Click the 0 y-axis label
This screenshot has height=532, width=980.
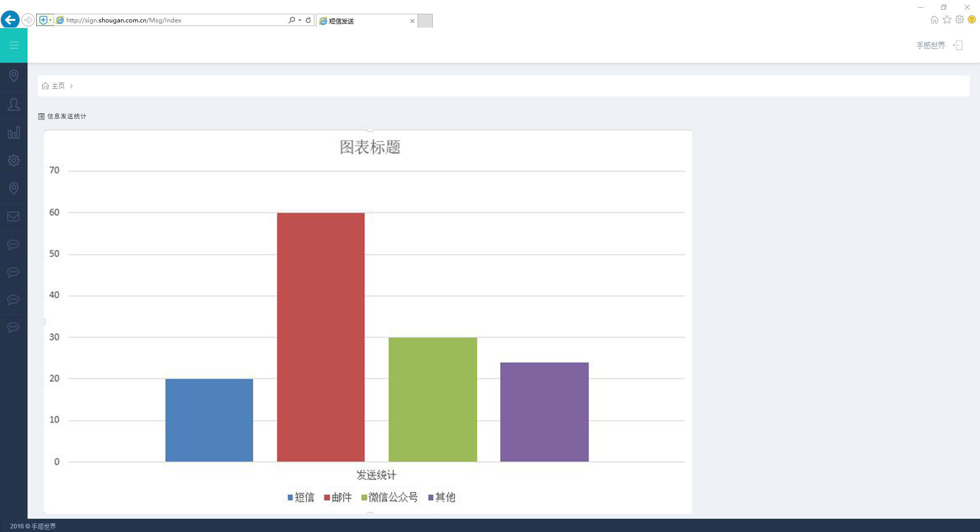coord(57,462)
